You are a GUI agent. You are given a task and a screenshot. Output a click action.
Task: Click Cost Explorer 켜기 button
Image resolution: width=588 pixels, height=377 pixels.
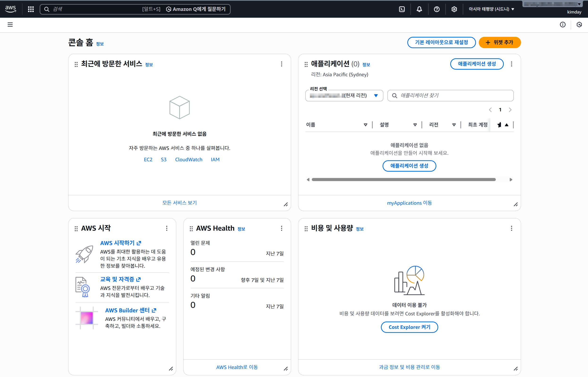(x=409, y=327)
